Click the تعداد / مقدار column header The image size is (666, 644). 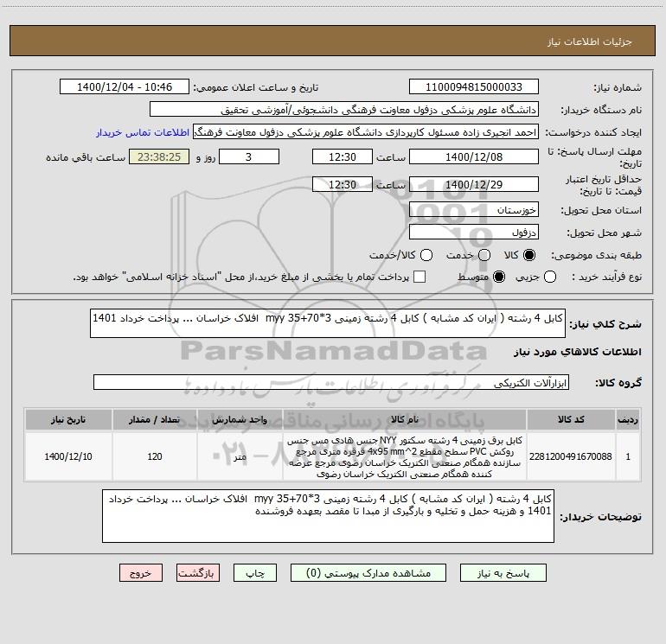click(x=155, y=419)
